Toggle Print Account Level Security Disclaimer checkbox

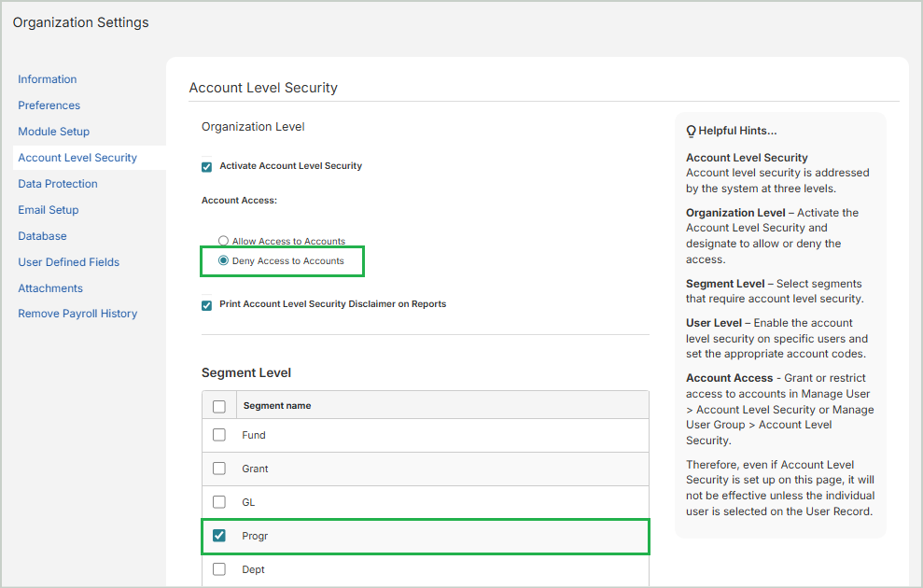(207, 305)
